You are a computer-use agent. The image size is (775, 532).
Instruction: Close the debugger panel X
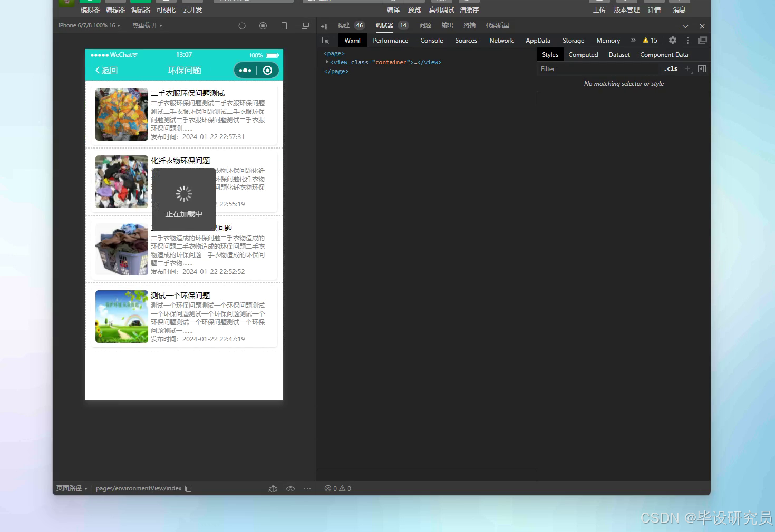(x=702, y=26)
